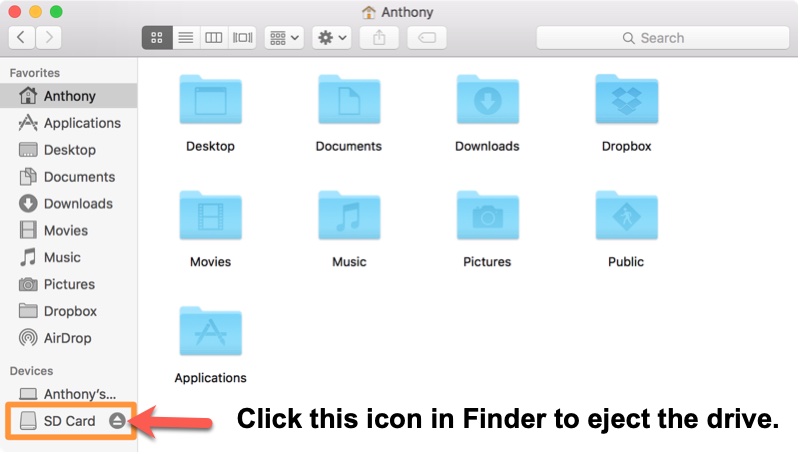Go back with the back arrow
This screenshot has height=454, width=800.
pyautogui.click(x=22, y=38)
